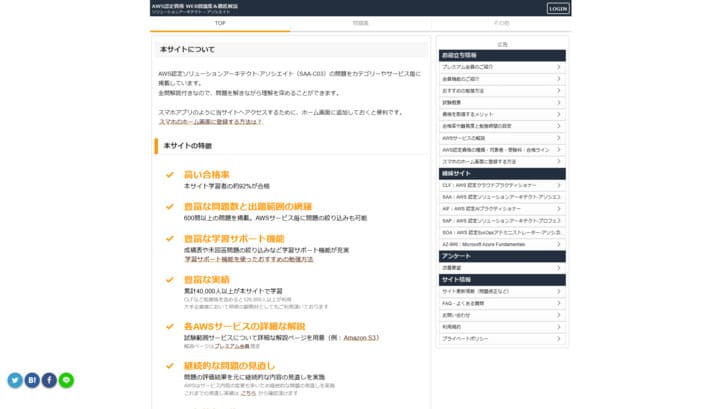
Task: Open sidebar item 合格率や難易度と勉強時間の目安
Action: (502, 126)
